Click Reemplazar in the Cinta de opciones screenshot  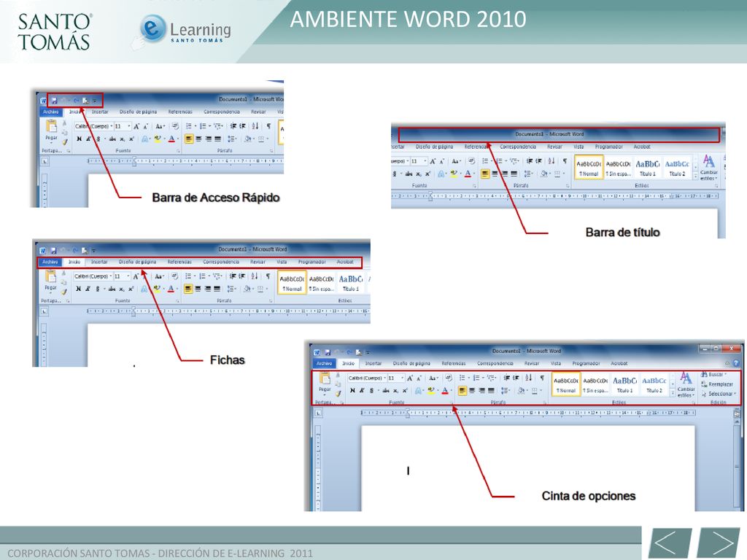718,384
